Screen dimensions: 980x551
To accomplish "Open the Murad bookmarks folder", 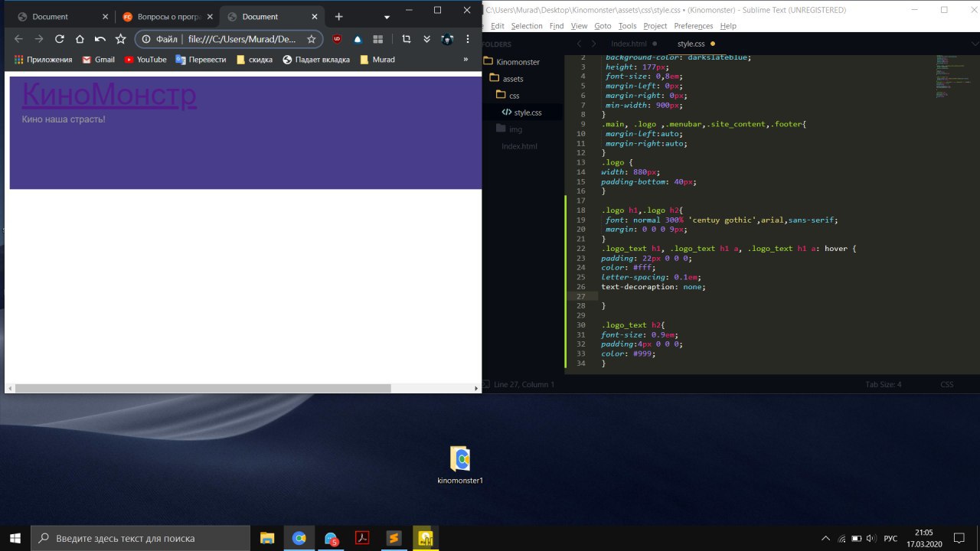I will click(377, 60).
